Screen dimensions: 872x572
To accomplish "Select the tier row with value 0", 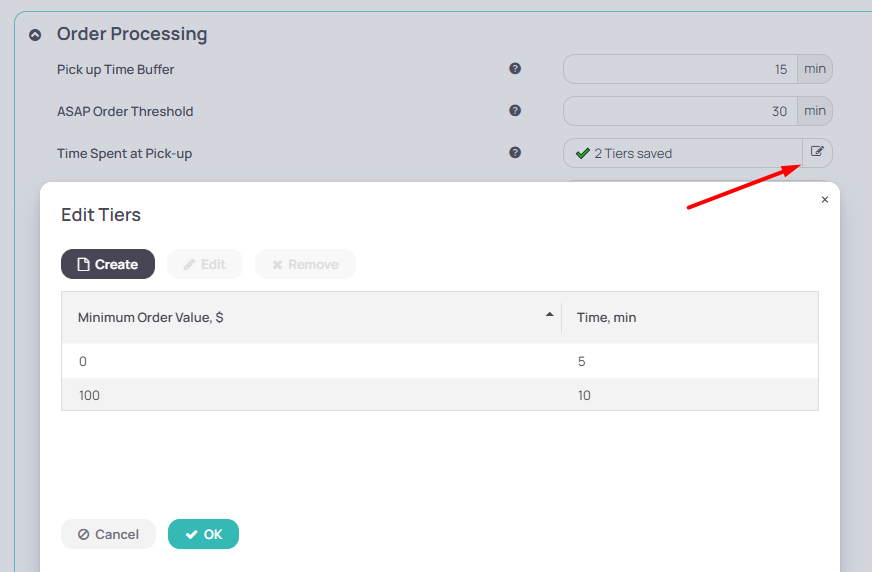I will tap(440, 361).
